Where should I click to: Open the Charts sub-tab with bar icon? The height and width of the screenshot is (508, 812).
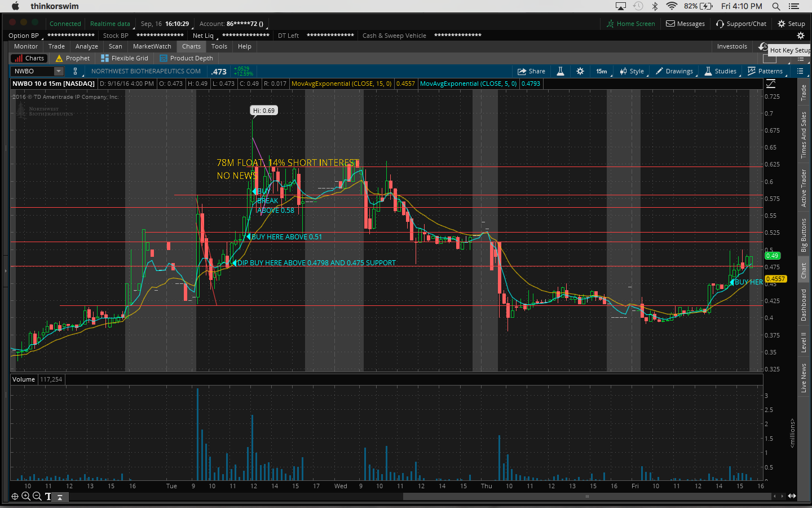pyautogui.click(x=30, y=58)
